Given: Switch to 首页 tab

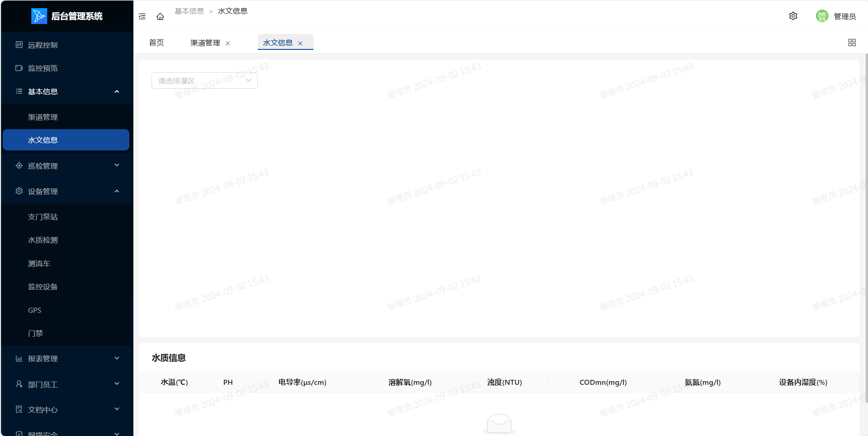Looking at the screenshot, I should (157, 43).
